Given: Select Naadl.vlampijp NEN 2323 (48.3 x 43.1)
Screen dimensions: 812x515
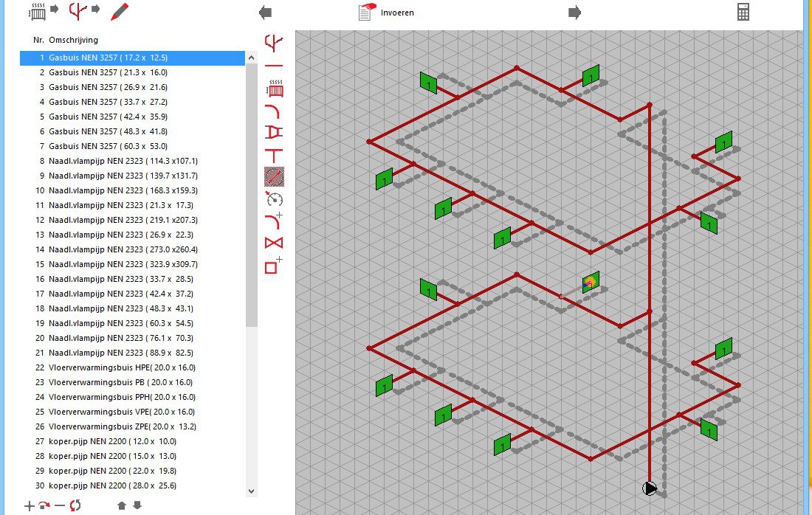Looking at the screenshot, I should [132, 308].
